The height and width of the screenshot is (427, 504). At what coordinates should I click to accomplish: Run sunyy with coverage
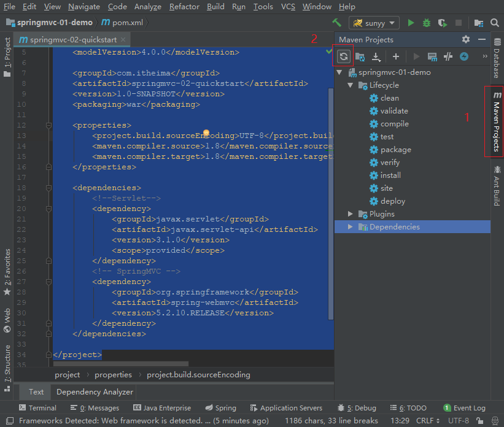443,23
